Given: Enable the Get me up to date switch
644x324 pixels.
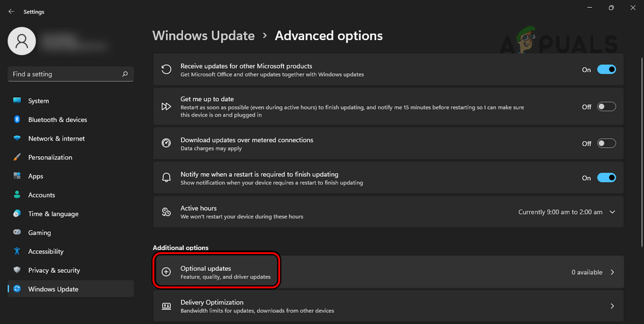Looking at the screenshot, I should (606, 107).
